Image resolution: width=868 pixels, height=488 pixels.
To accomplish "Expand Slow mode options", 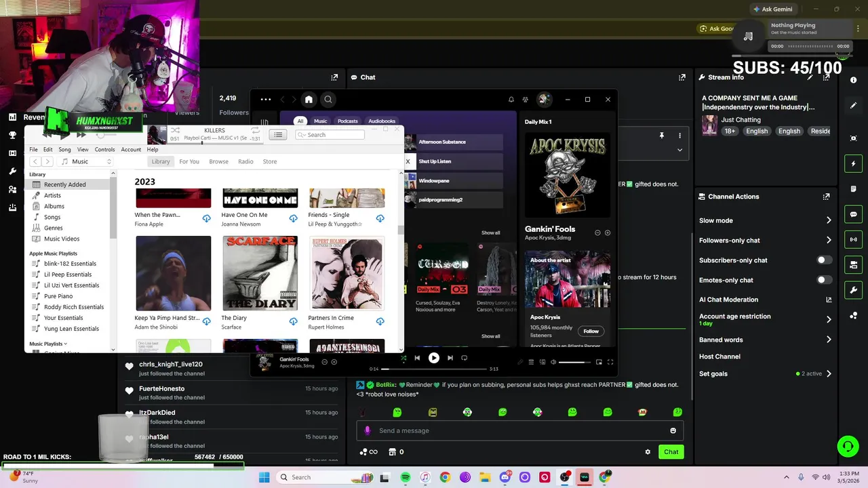I will [829, 220].
